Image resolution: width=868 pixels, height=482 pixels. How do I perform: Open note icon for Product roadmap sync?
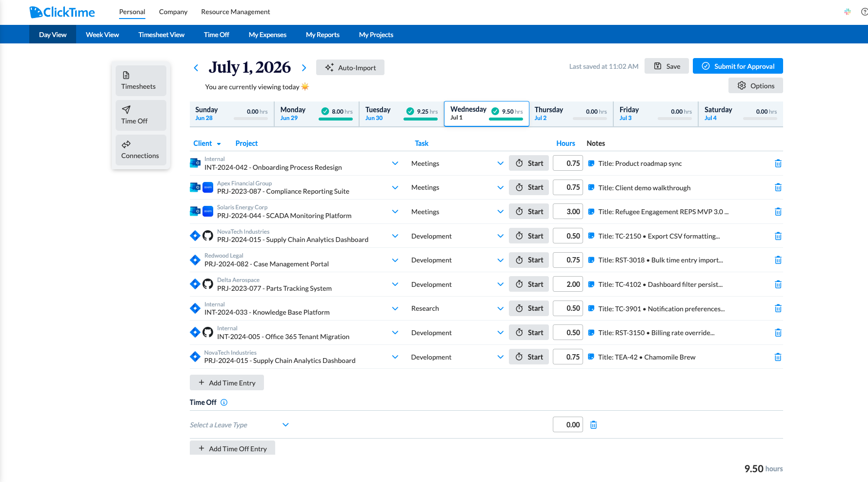tap(591, 163)
